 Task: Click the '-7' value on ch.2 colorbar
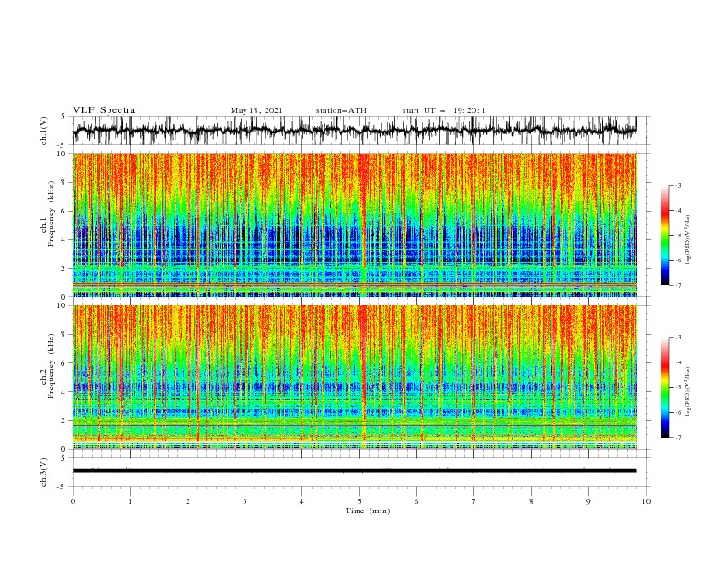tap(678, 438)
